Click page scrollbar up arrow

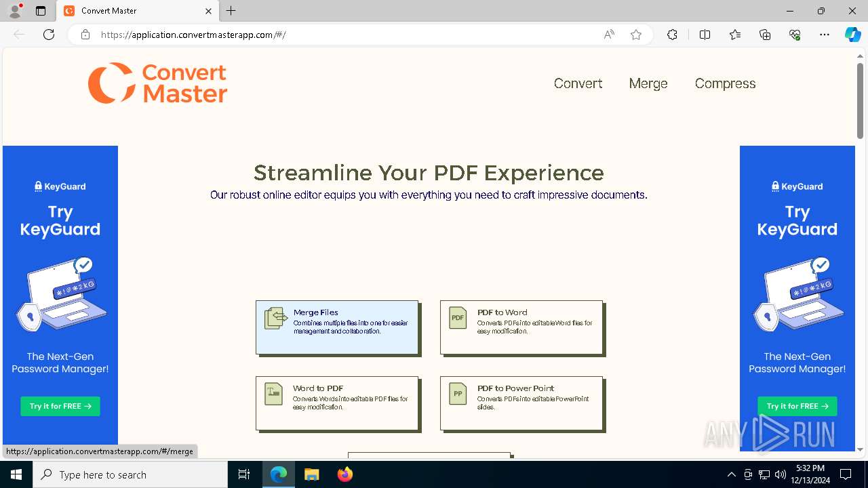(x=860, y=57)
